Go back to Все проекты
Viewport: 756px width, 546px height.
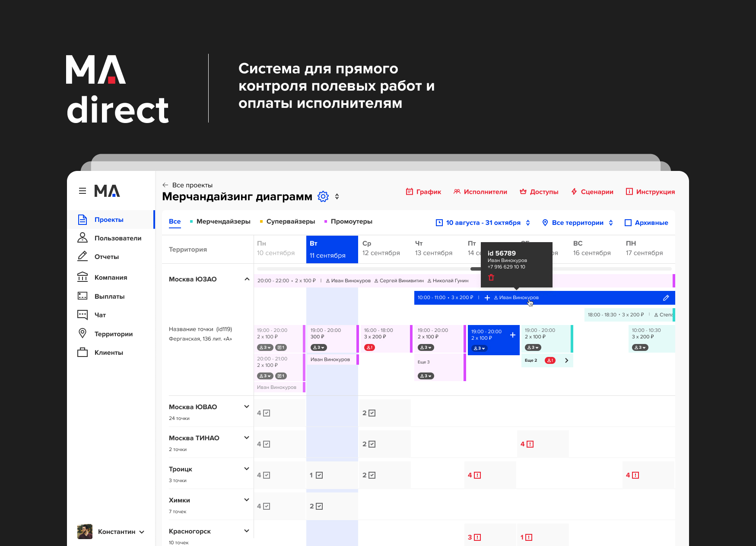coord(187,185)
